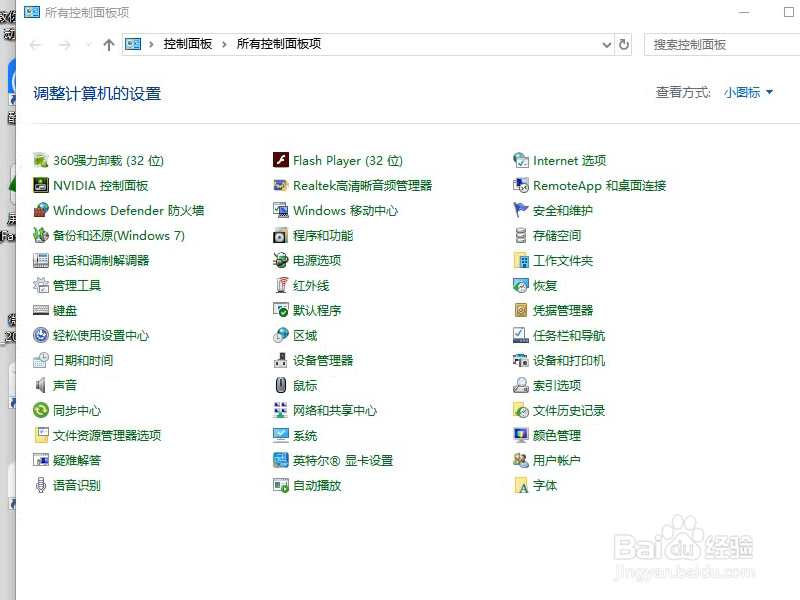800x600 pixels.
Task: Open 日期和时间 link
Action: [83, 360]
